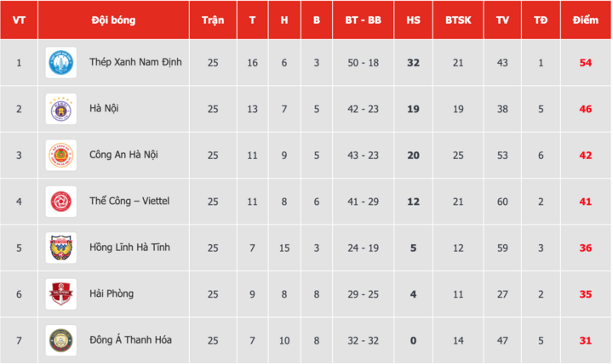Click the HS column header

click(414, 20)
